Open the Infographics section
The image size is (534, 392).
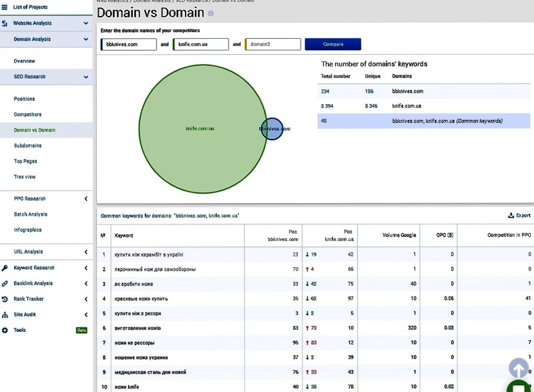pos(27,230)
